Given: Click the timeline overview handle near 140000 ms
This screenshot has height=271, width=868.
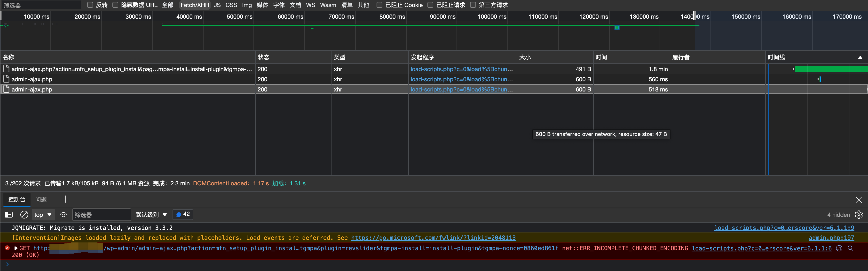Looking at the screenshot, I should pos(694,16).
